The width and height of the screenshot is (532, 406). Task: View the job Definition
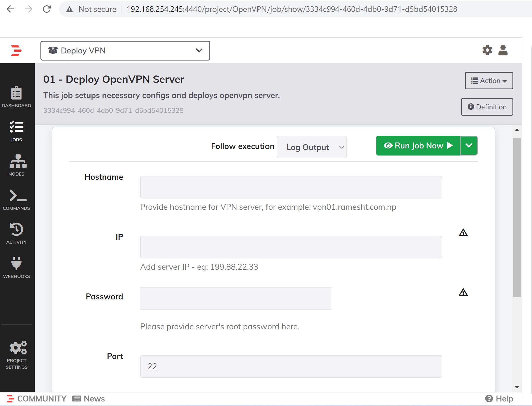[x=487, y=107]
